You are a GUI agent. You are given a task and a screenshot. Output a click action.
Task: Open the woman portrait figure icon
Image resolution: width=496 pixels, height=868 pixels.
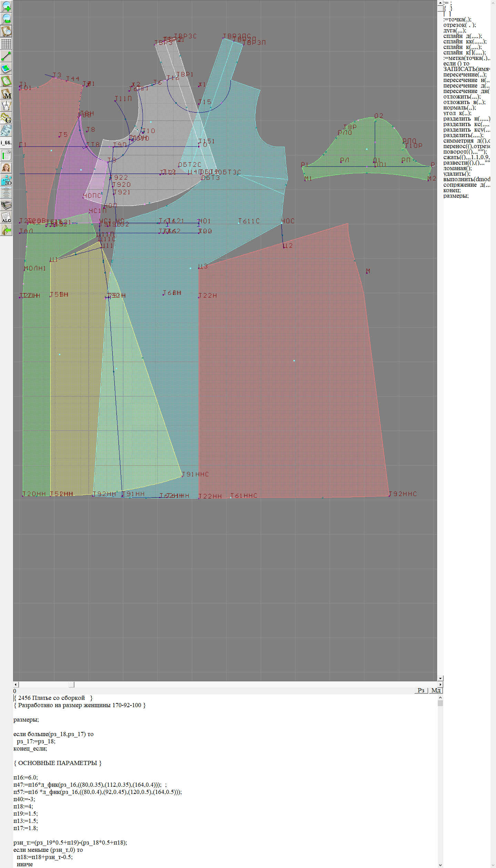coord(6,168)
